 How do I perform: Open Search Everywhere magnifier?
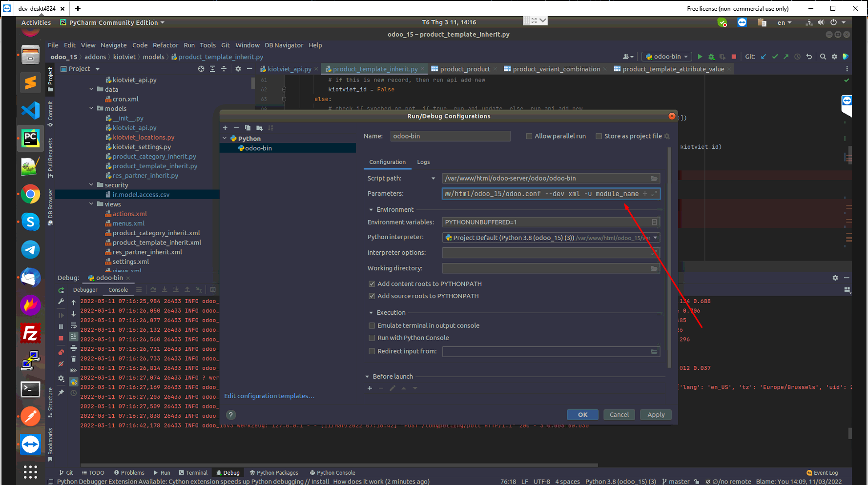point(823,57)
